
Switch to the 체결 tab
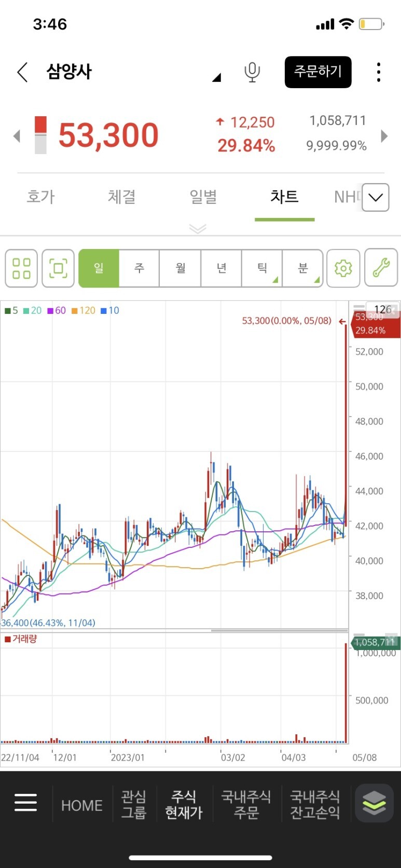click(x=122, y=197)
